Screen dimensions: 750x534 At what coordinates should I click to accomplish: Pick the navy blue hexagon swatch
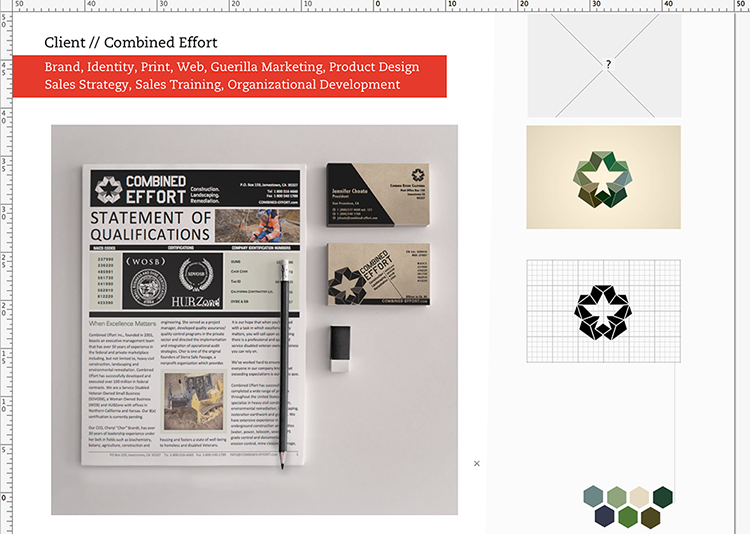(605, 517)
